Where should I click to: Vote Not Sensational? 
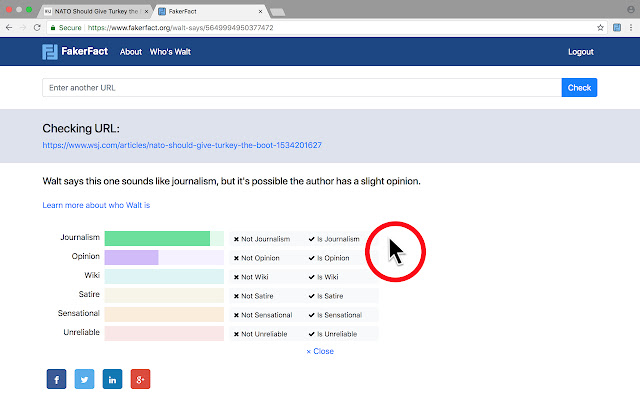pyautogui.click(x=263, y=315)
